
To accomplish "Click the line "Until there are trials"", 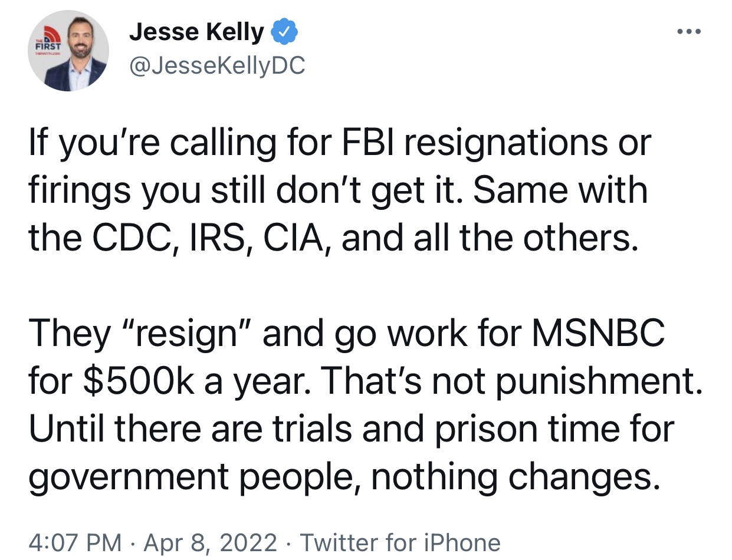I will coord(351,429).
